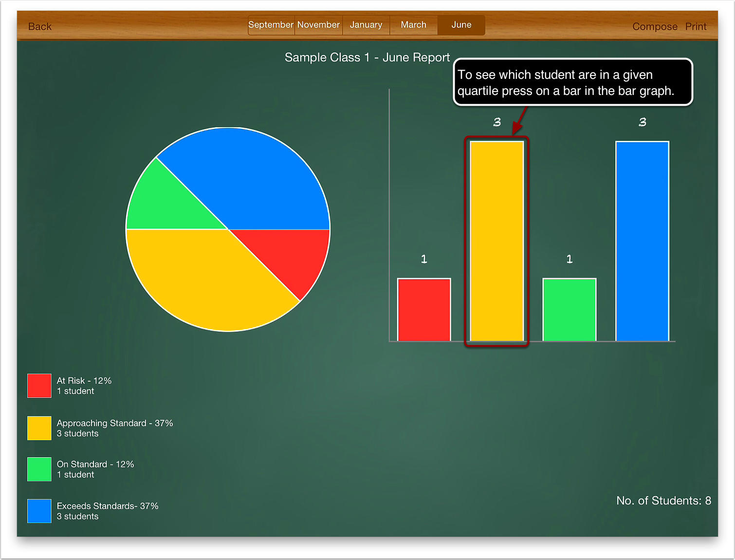The width and height of the screenshot is (735, 560).
Task: Click the 'At Risk - 12%' legend text
Action: pos(84,381)
